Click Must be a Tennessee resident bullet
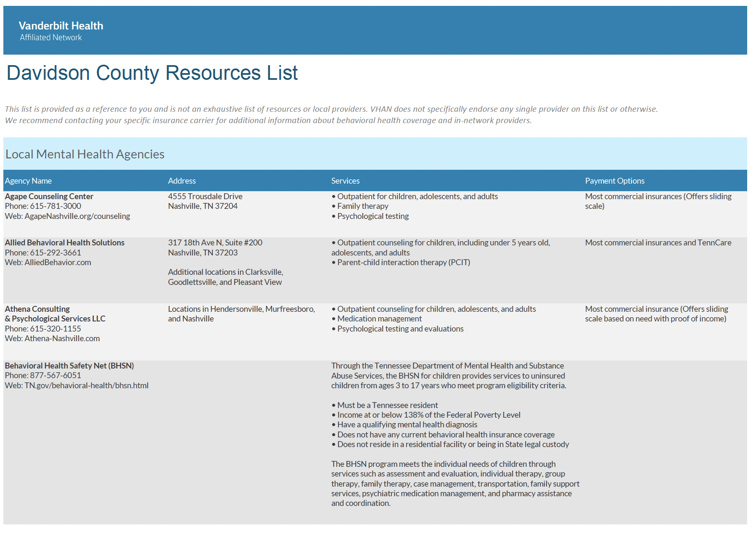Screen dimensions: 756x537 385,405
